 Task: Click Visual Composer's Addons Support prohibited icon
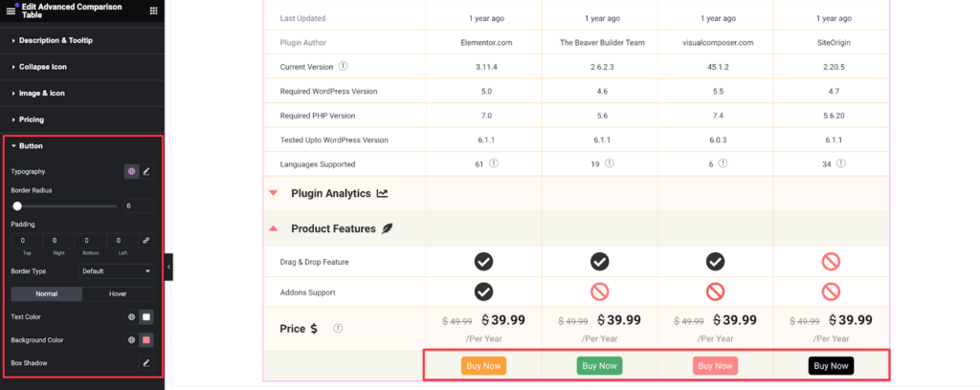pyautogui.click(x=716, y=292)
